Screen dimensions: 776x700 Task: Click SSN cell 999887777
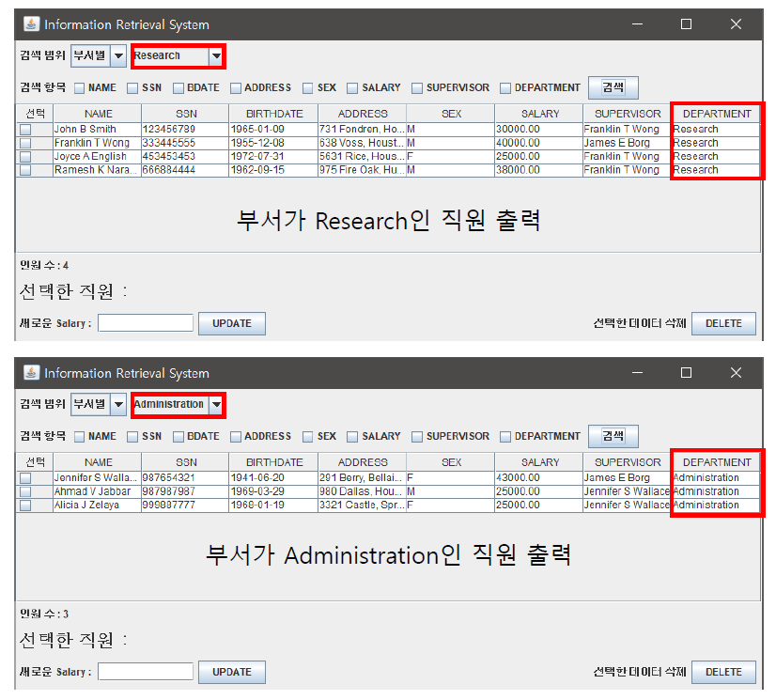[x=186, y=505]
